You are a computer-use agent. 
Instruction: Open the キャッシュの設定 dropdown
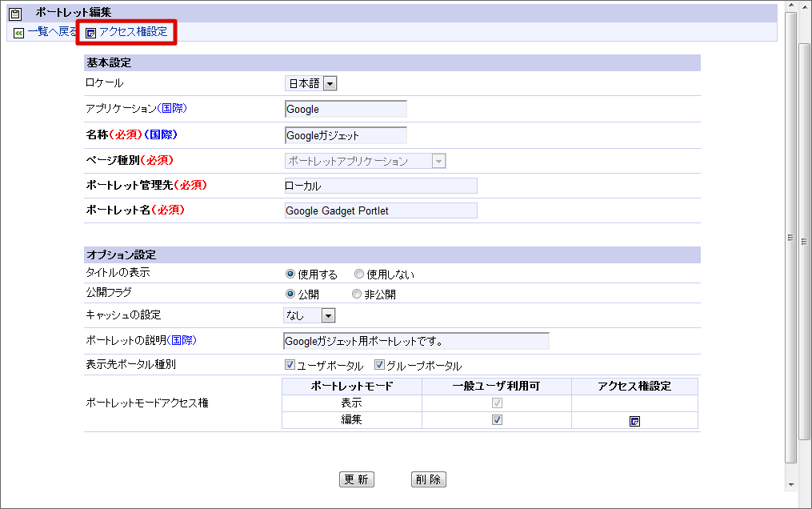310,315
